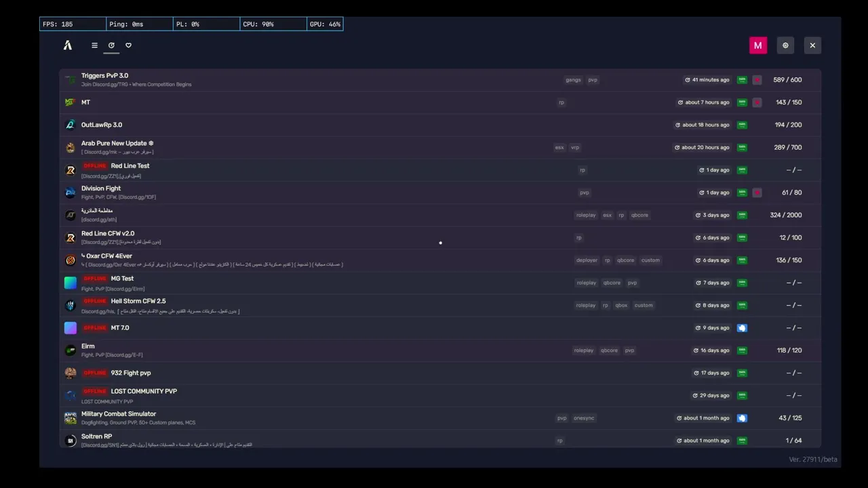Open the Division Fight server entry
This screenshot has height=488, width=868.
tap(440, 192)
